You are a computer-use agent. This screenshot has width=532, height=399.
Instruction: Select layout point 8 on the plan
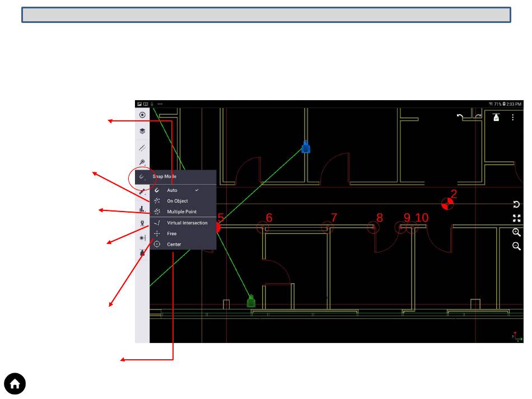click(373, 227)
